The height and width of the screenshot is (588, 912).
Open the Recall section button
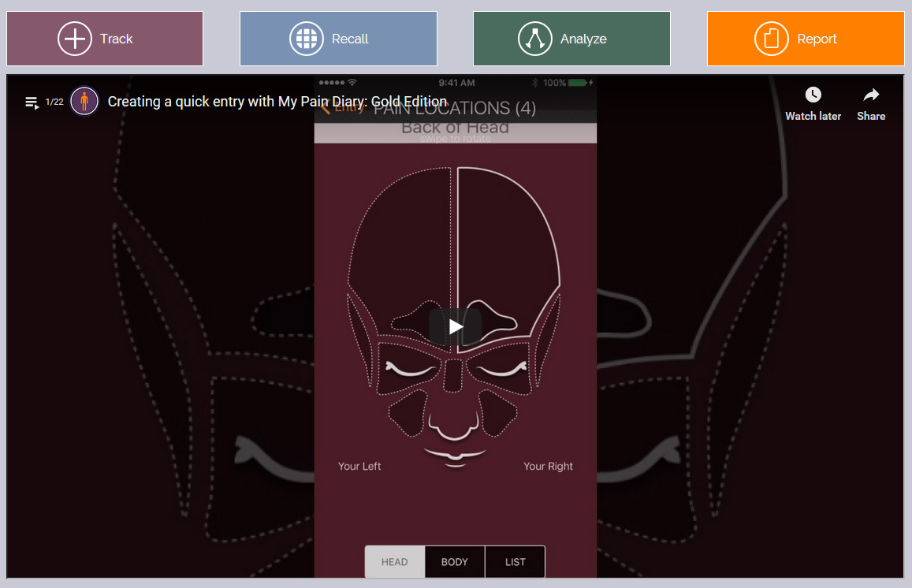point(338,39)
